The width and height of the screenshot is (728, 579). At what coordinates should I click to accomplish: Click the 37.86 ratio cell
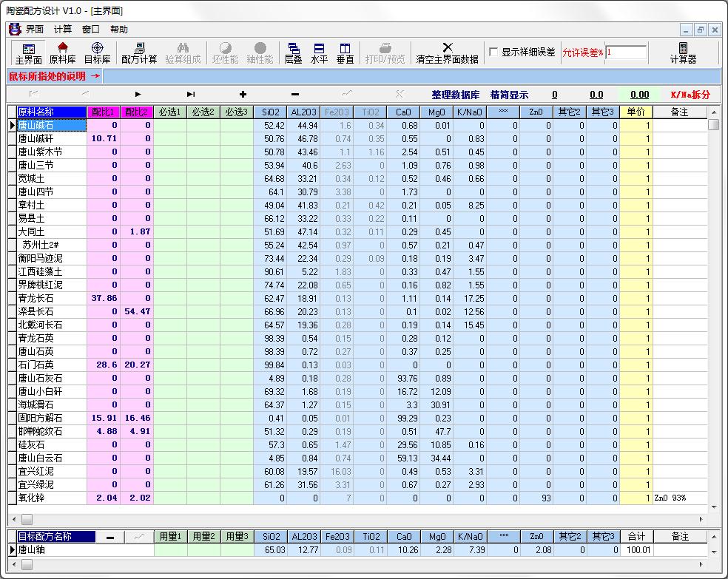[104, 298]
